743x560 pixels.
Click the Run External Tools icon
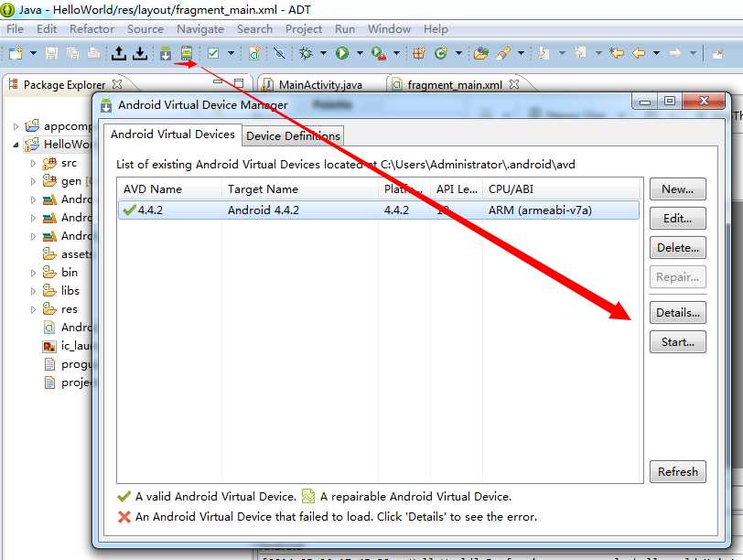click(x=378, y=53)
